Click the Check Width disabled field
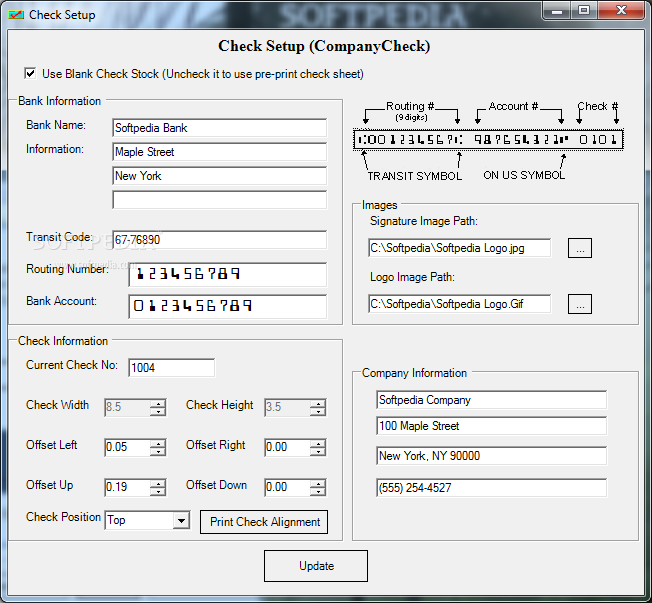 pos(127,407)
